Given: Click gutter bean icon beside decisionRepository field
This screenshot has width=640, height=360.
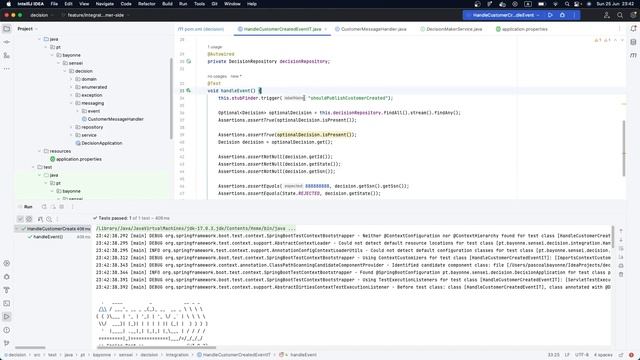Looking at the screenshot, I should (x=189, y=61).
